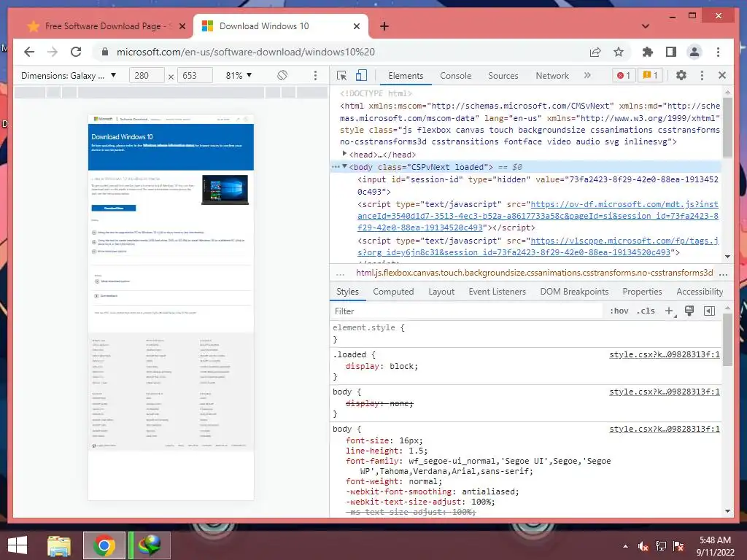This screenshot has height=560, width=747.
Task: Open the Extensions puzzle icon
Action: click(x=648, y=52)
